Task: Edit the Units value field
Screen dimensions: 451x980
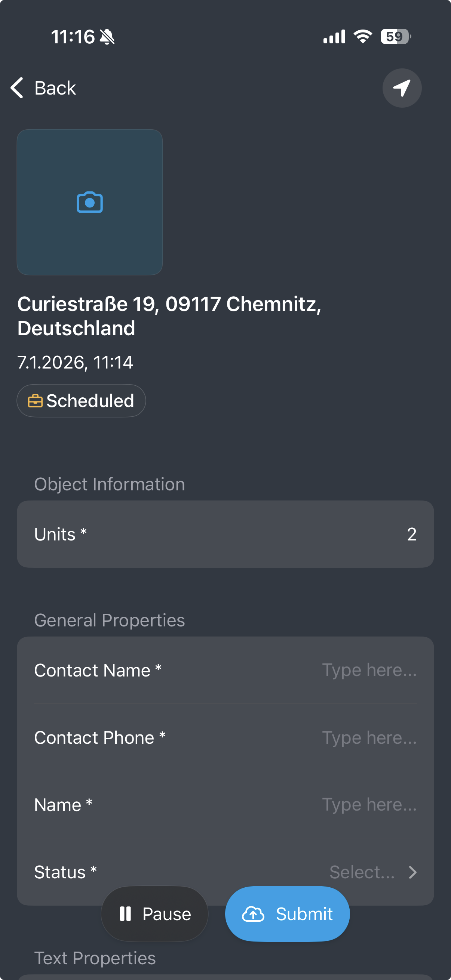Action: pyautogui.click(x=411, y=534)
